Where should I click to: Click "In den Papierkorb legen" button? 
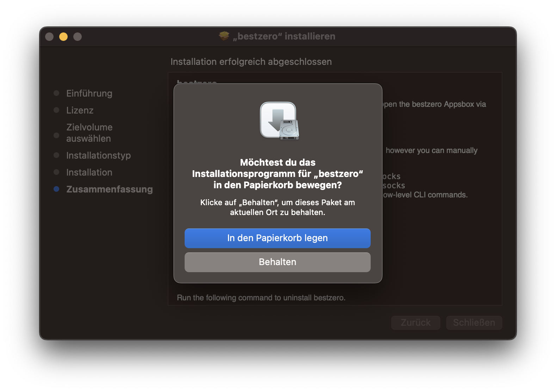coord(278,238)
